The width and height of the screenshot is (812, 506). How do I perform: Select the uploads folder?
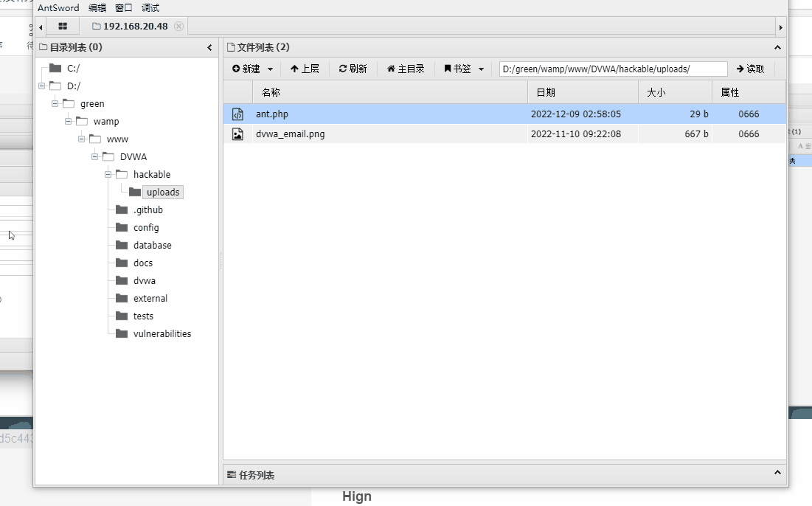pos(162,192)
